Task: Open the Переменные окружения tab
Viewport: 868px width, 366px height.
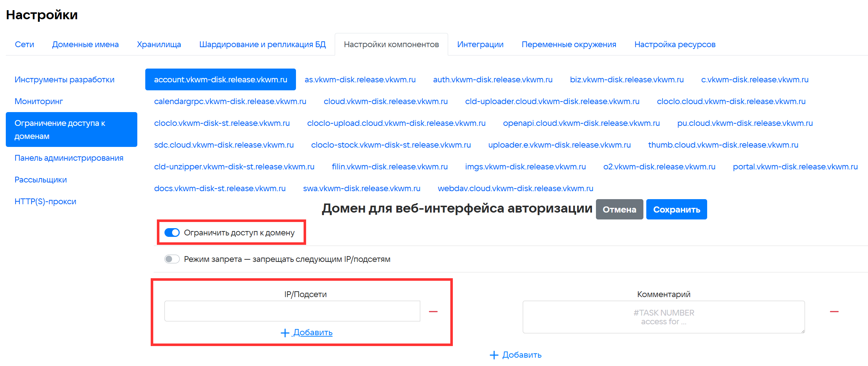Action: pos(568,44)
